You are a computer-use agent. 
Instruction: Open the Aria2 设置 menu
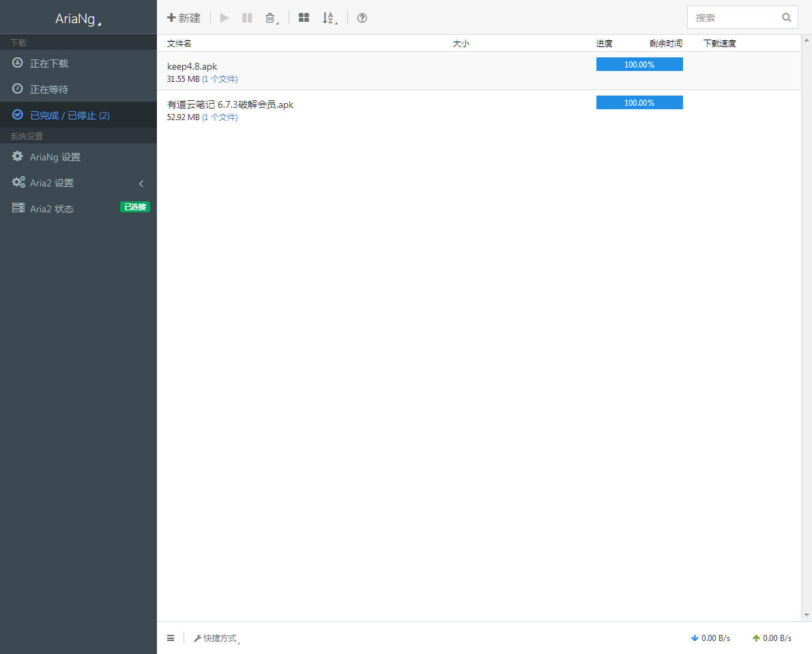point(78,182)
